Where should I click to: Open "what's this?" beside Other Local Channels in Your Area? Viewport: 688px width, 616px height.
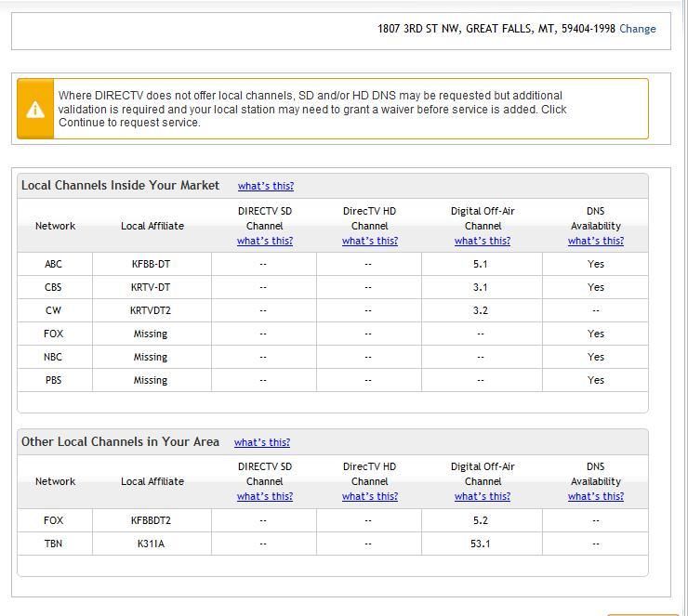262,442
